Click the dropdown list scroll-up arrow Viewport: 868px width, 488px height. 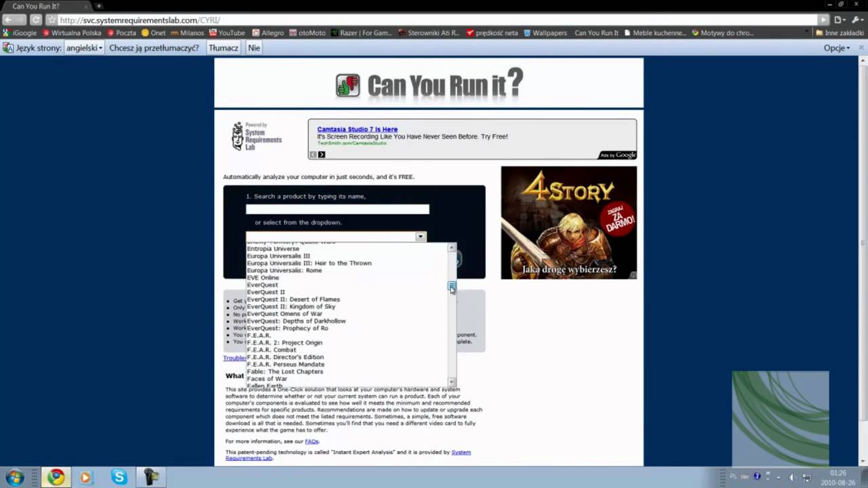[x=452, y=247]
